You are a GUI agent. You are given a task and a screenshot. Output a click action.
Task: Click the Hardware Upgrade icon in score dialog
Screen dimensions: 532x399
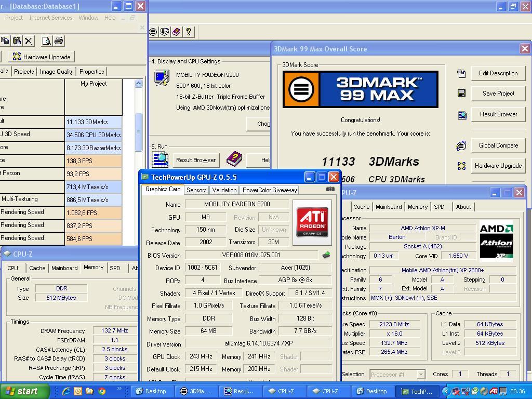pyautogui.click(x=461, y=166)
